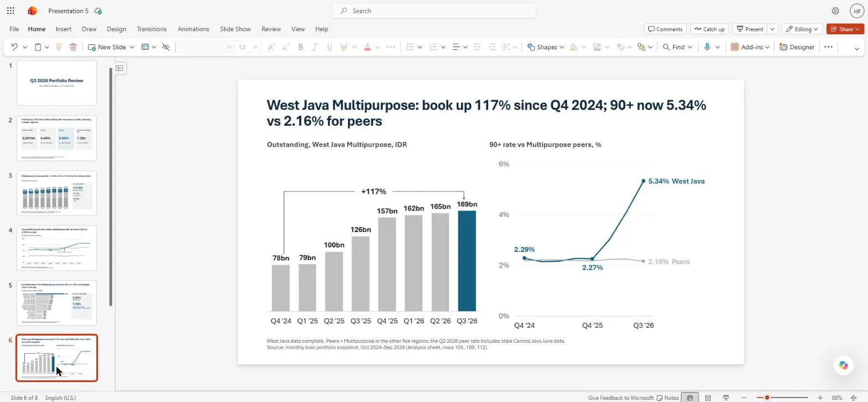Zoom in with plus button
868x402 pixels.
pos(820,398)
